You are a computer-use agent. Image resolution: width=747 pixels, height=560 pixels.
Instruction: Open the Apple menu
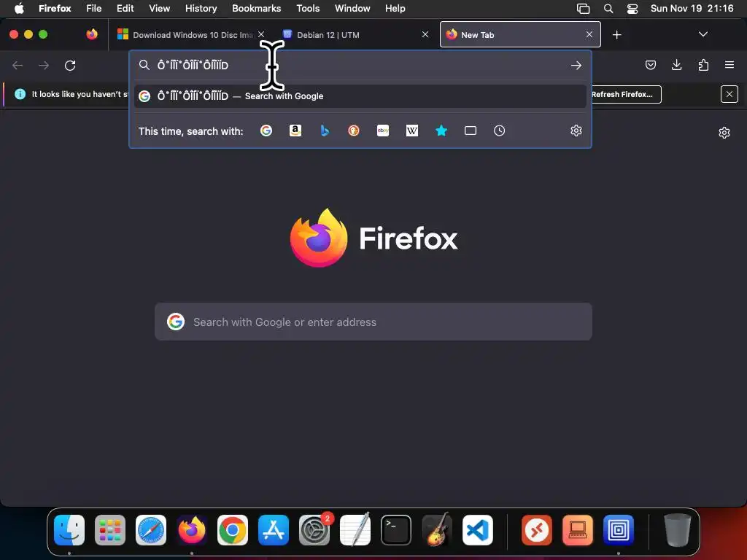(x=19, y=8)
